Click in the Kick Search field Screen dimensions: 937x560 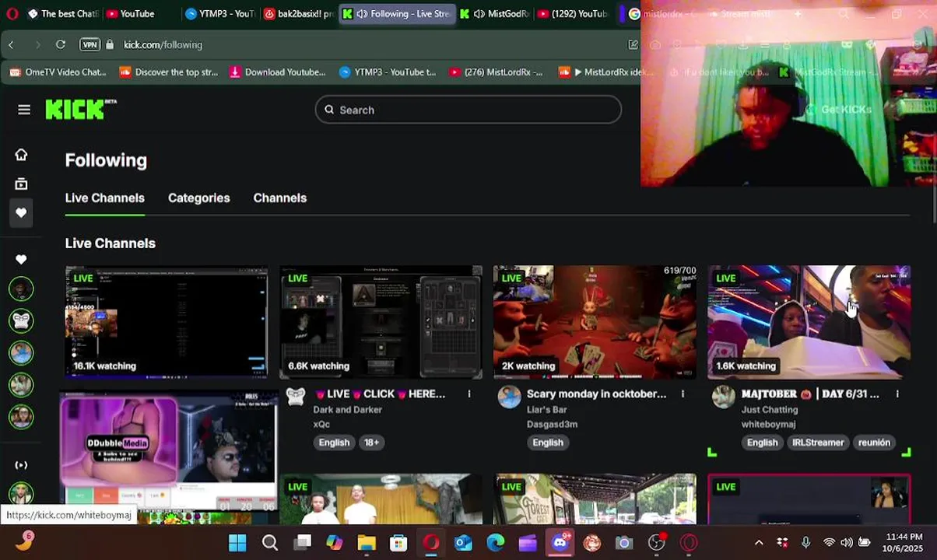tap(468, 110)
